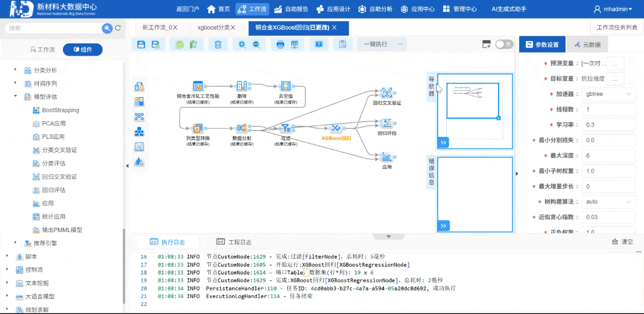Viewport: 644px width, 314px height.
Task: Click the >> expander on the 导航器 panel
Action: click(443, 142)
